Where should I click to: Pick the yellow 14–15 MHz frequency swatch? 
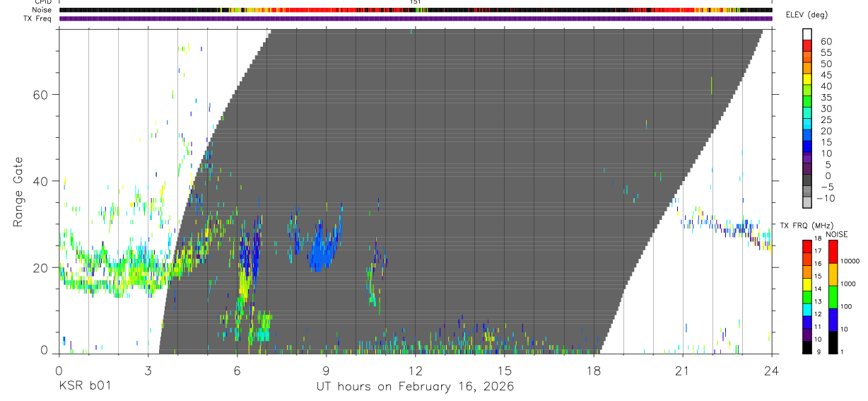[807, 284]
